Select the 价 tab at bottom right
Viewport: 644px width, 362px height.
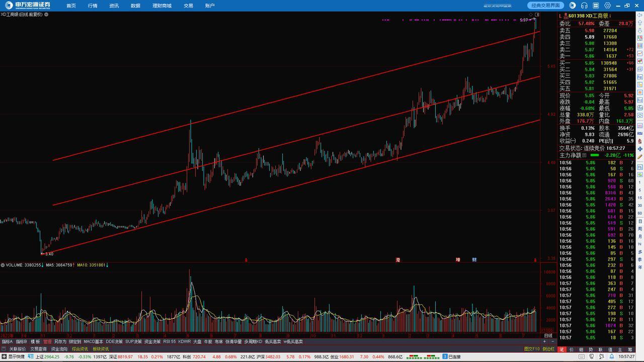[x=572, y=349]
